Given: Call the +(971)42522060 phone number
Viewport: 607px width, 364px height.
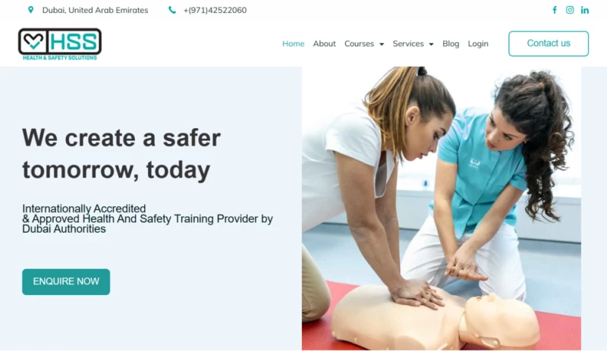Looking at the screenshot, I should tap(215, 10).
